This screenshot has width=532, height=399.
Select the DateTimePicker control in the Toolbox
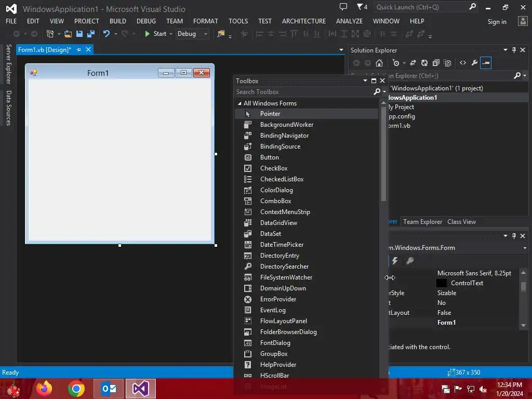(x=307, y=245)
